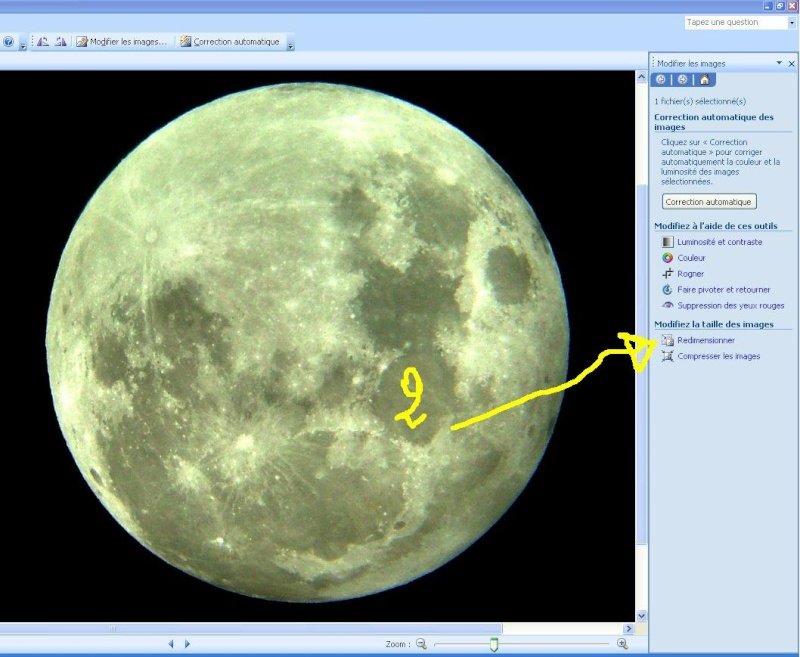Expand toolbar options arrow after Correction automatique
The height and width of the screenshot is (657, 800).
(x=290, y=44)
